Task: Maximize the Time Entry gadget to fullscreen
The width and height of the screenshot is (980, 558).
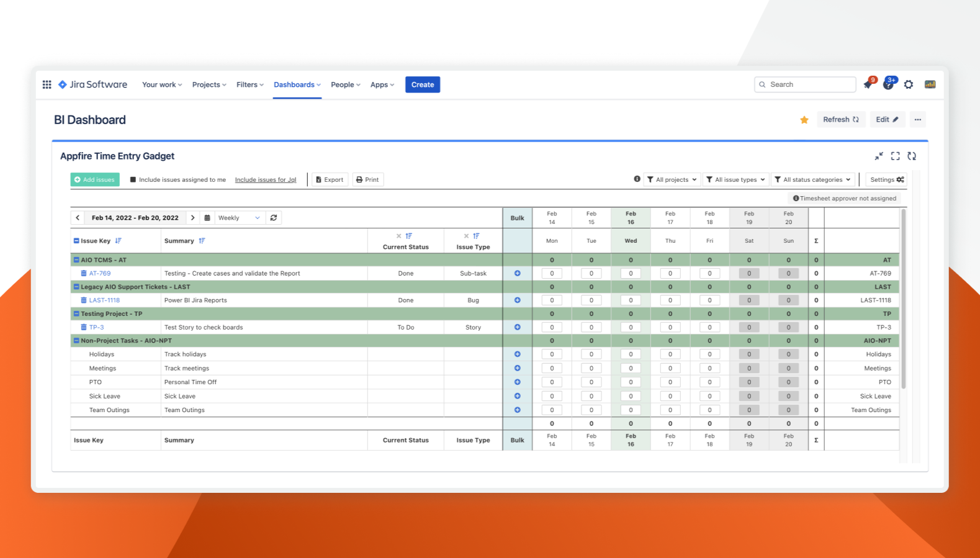Action: [x=895, y=156]
